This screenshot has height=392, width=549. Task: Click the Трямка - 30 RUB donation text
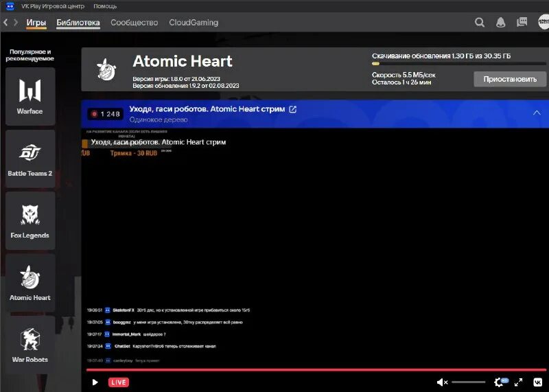[133, 153]
